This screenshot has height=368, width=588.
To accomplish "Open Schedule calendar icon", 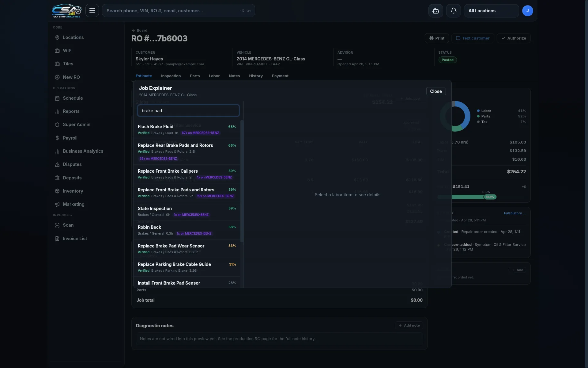I will (57, 98).
